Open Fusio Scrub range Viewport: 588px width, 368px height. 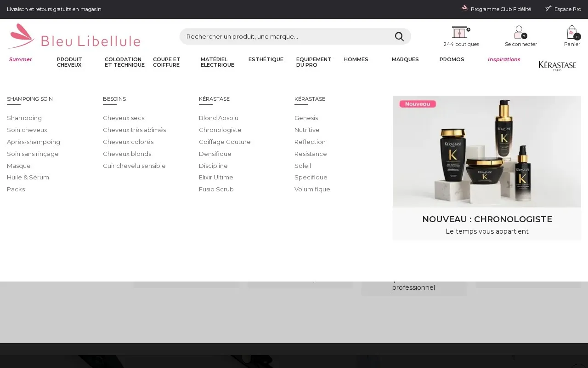pyautogui.click(x=216, y=190)
